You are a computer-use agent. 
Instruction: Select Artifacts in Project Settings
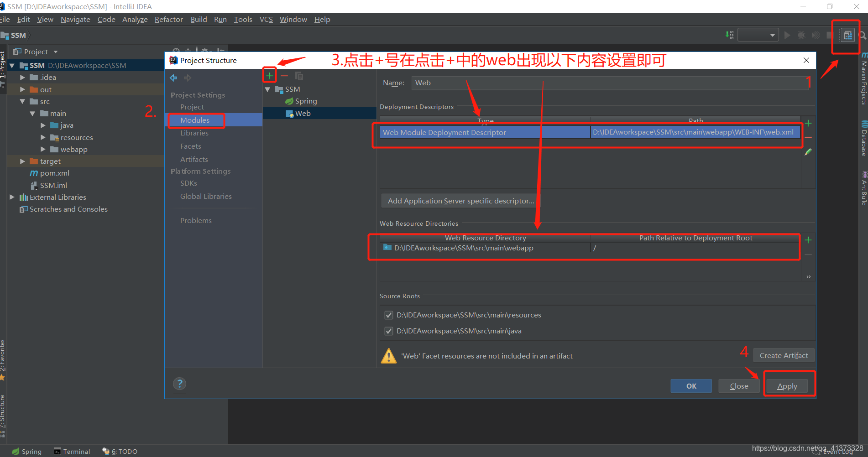(194, 160)
